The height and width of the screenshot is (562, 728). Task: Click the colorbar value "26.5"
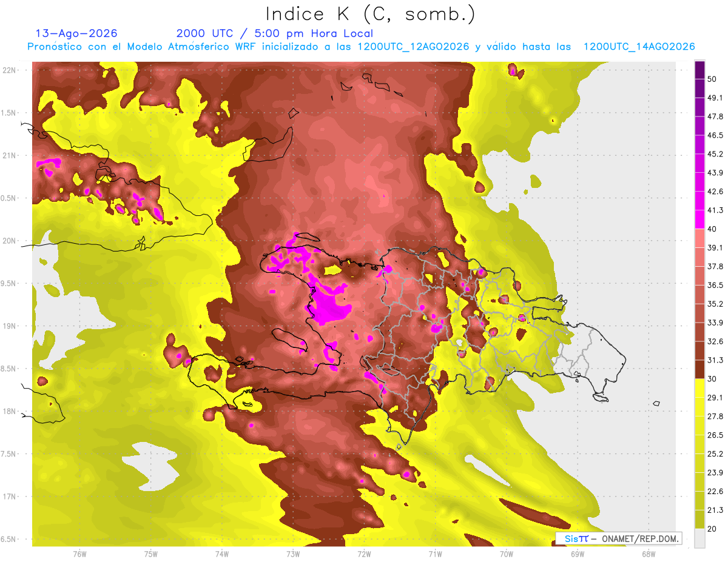pyautogui.click(x=715, y=435)
